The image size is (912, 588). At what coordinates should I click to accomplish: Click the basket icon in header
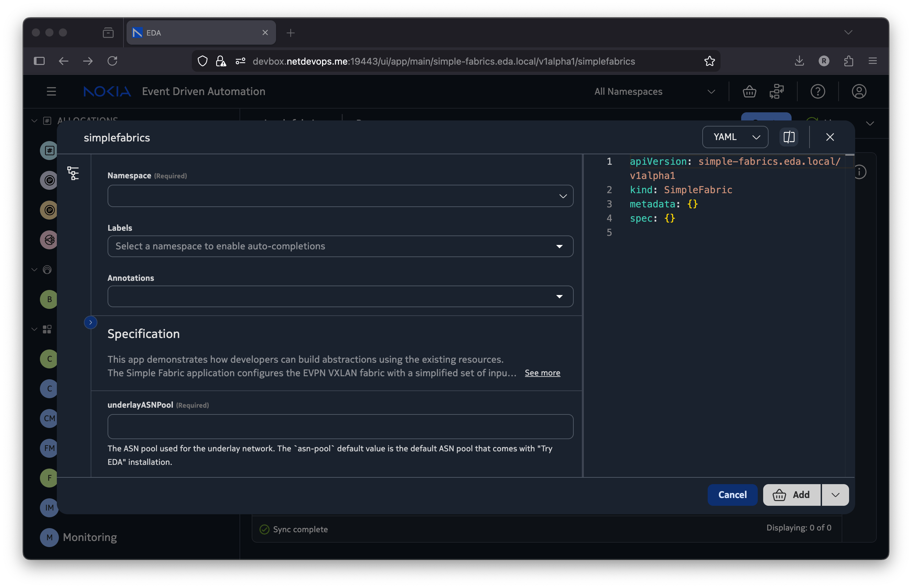pos(749,92)
